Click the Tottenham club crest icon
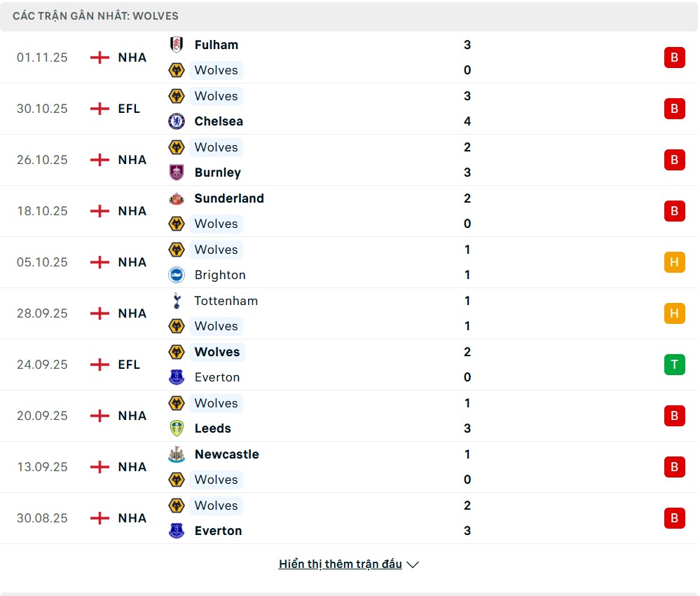 pyautogui.click(x=177, y=301)
